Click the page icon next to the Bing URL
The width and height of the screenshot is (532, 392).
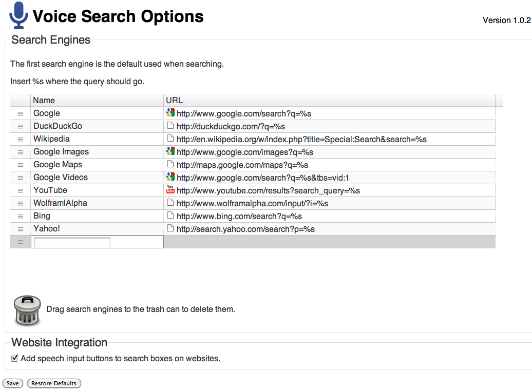[169, 215]
